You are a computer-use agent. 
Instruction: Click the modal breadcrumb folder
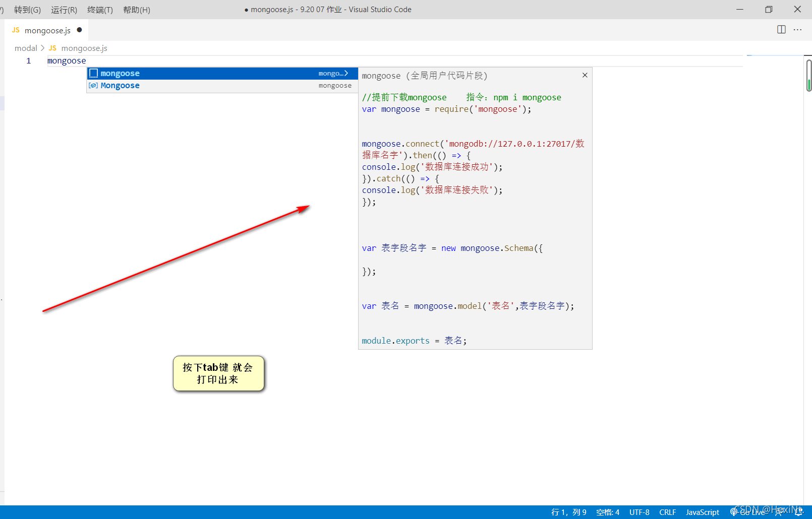[x=26, y=48]
